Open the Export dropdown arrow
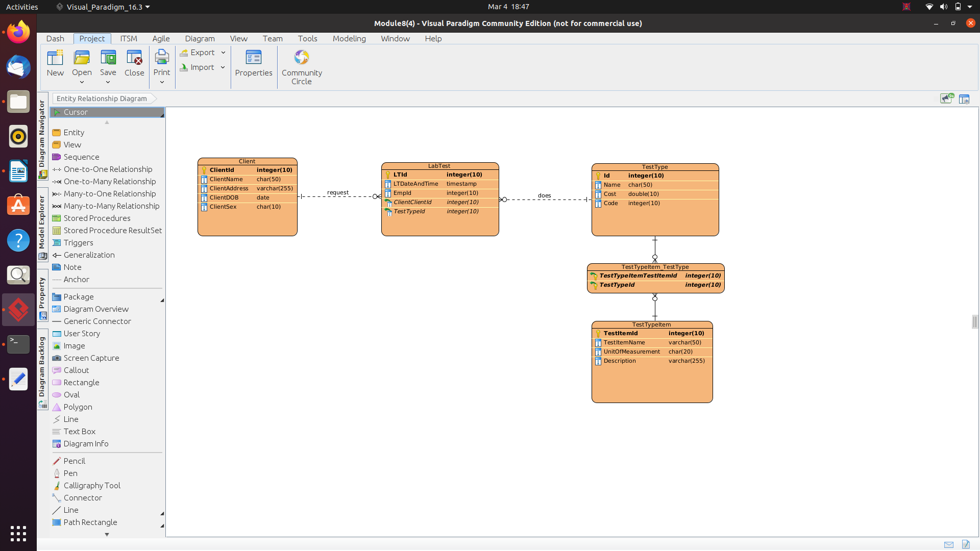Screen dimensions: 980x551 [x=223, y=53]
